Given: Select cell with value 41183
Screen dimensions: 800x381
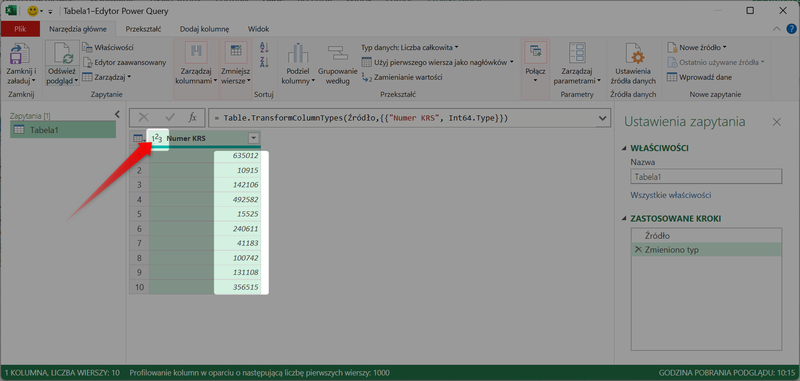Looking at the screenshot, I should pos(205,243).
